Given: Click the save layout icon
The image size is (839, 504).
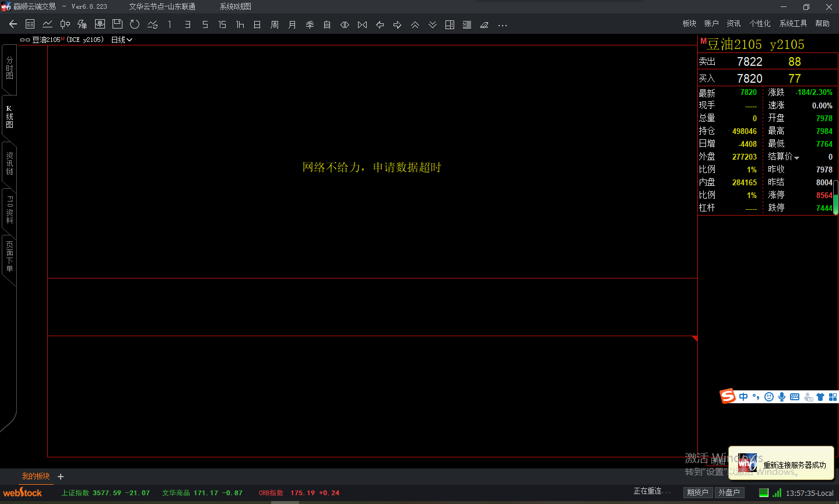Looking at the screenshot, I should 117,24.
